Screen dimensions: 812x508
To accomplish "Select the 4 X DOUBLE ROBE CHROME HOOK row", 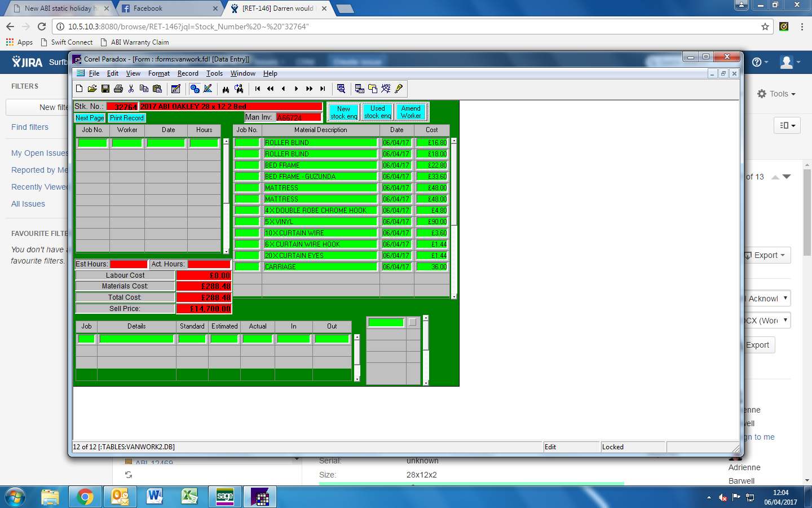I will 342,211.
